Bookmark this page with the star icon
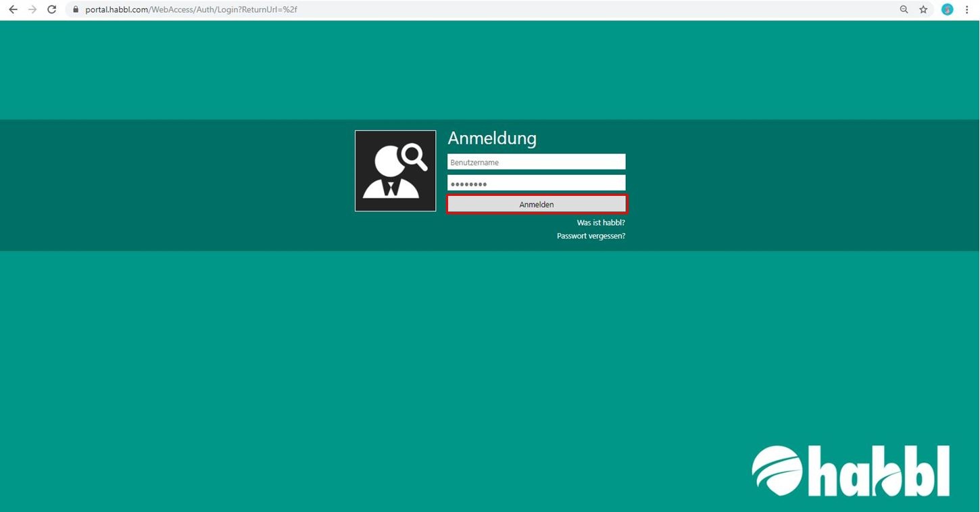The image size is (980, 512). [923, 9]
